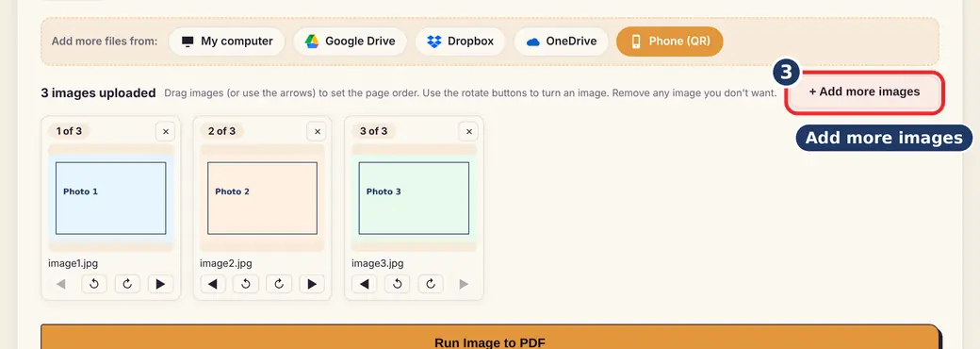Remove image3.jpg with its X button
Screen dimensions: 980x349
click(x=468, y=131)
